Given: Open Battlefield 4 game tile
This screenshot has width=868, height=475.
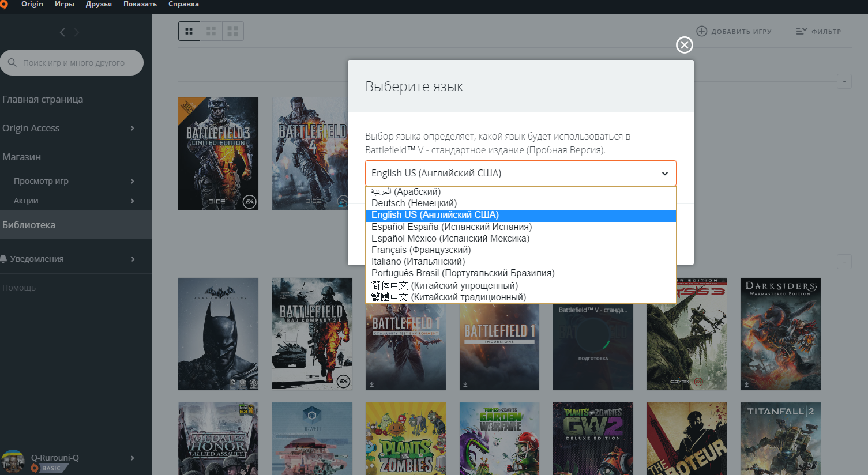Looking at the screenshot, I should 310,154.
